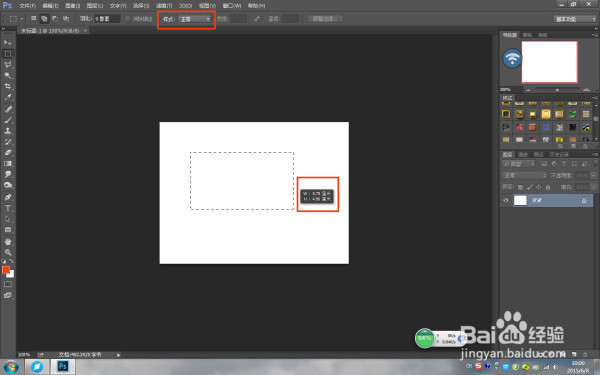Click the 调整边缘 (Refine Edge) button

325,19
